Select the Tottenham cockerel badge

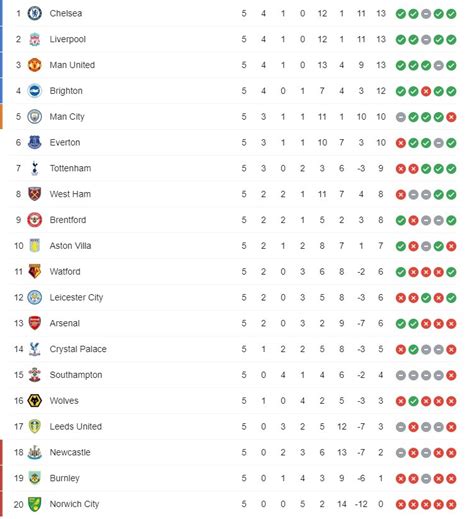pos(34,168)
